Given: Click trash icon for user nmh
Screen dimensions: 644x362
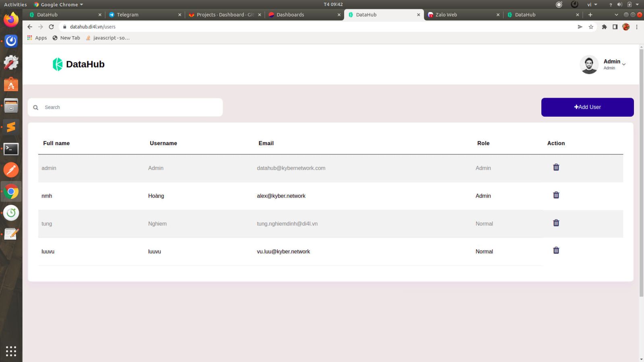Looking at the screenshot, I should click(x=556, y=195).
